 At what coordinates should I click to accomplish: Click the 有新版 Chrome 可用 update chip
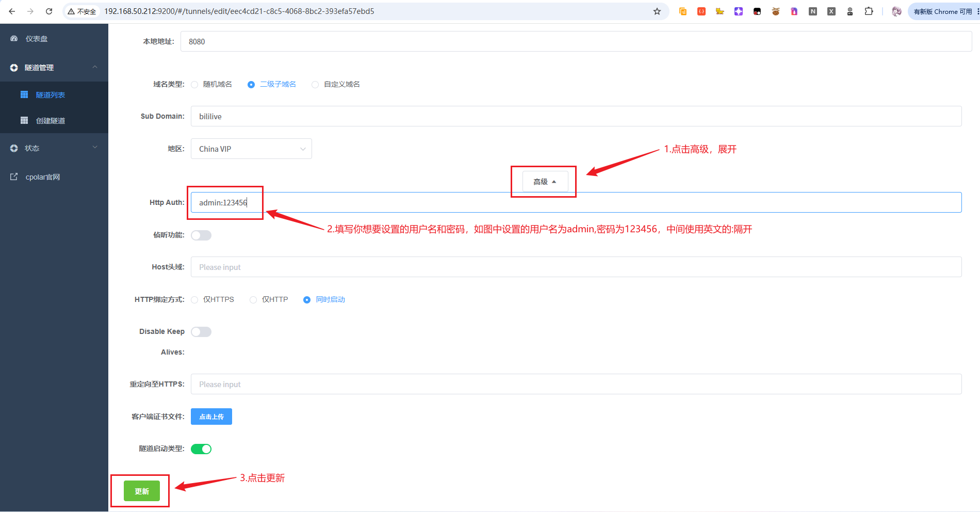click(x=942, y=11)
